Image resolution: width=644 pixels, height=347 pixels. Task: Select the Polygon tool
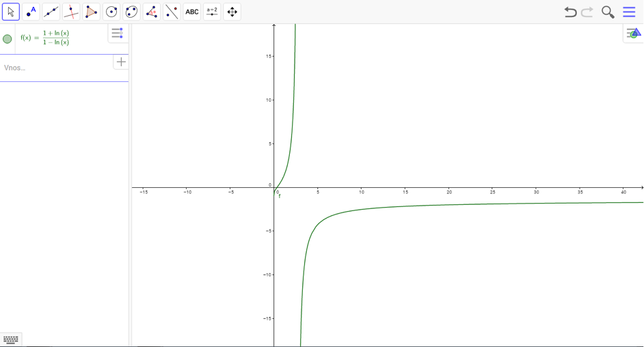(x=91, y=12)
